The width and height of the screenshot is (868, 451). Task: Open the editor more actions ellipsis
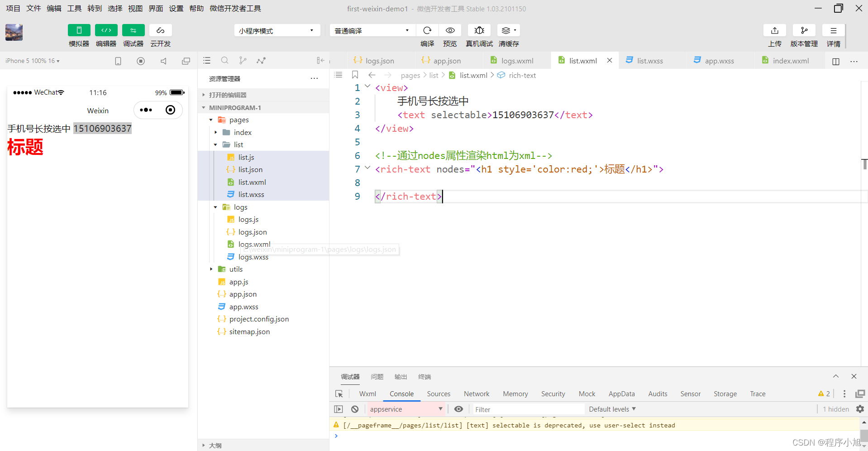coord(854,61)
